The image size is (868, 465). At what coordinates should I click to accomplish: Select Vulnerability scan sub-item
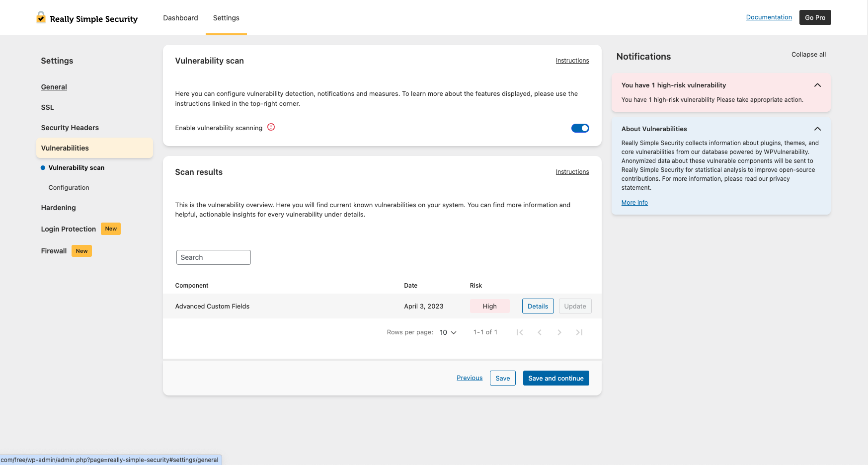tap(76, 168)
